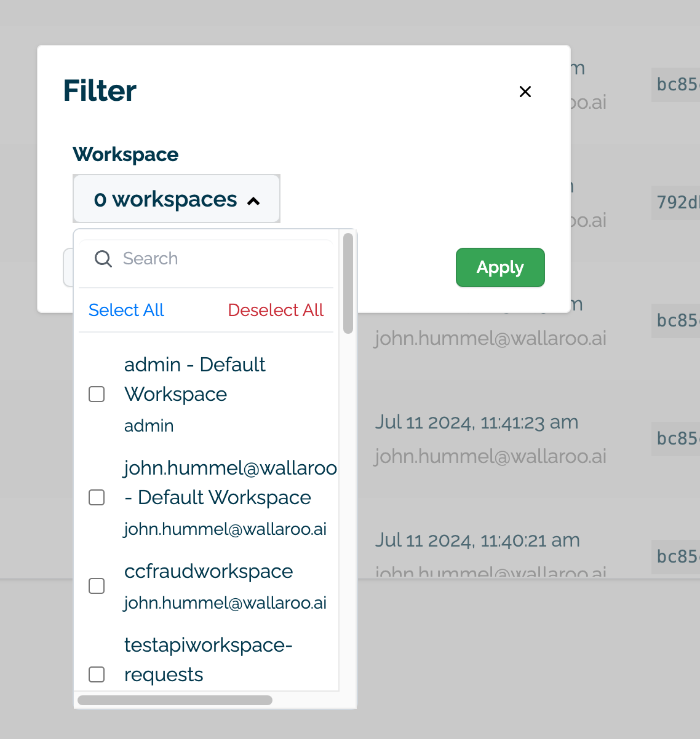
Task: Click the 792d hash code in background
Action: [x=677, y=202]
